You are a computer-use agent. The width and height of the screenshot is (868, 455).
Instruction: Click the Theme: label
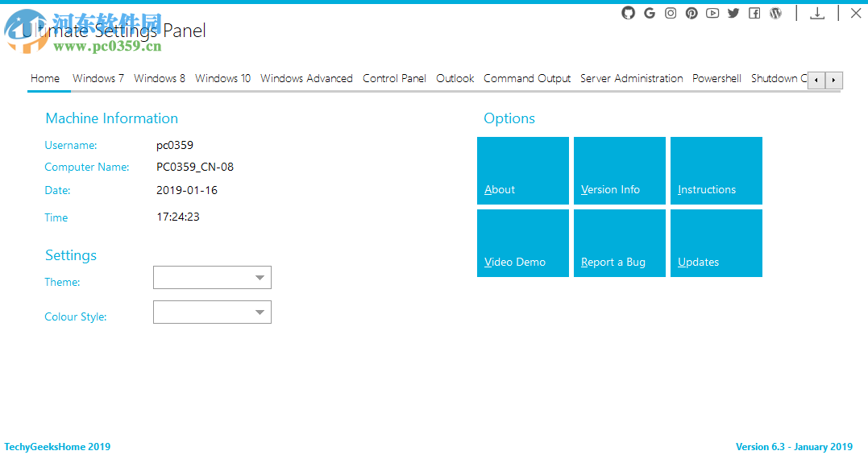click(x=62, y=282)
